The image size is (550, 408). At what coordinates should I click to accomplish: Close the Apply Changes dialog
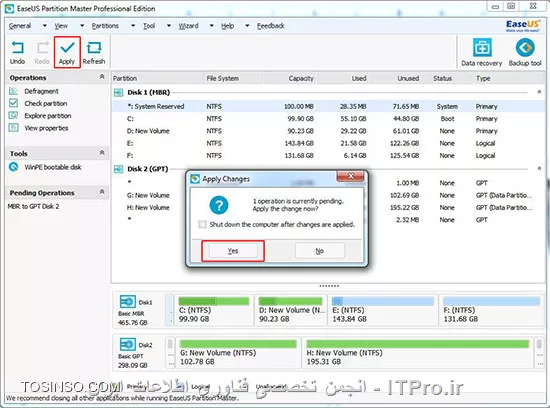[350, 176]
